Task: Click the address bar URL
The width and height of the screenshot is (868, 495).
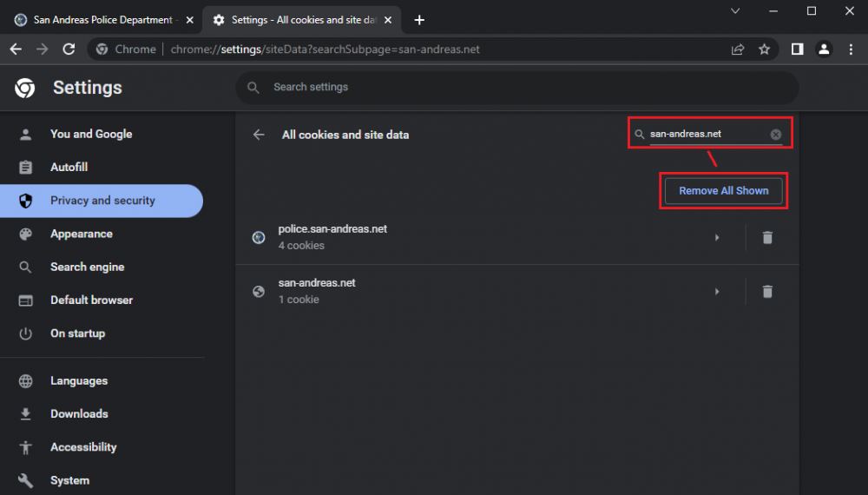Action: [325, 49]
